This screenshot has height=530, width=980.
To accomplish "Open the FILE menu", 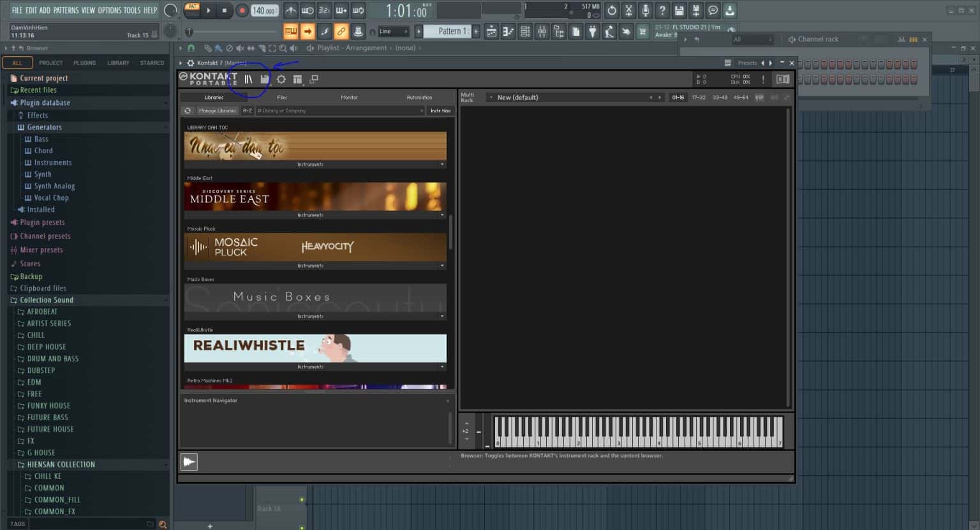I will tap(17, 10).
